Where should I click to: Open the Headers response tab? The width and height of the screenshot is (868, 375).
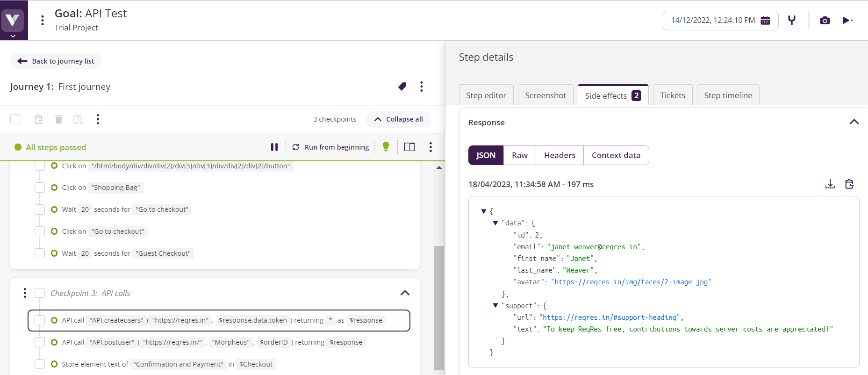tap(560, 155)
